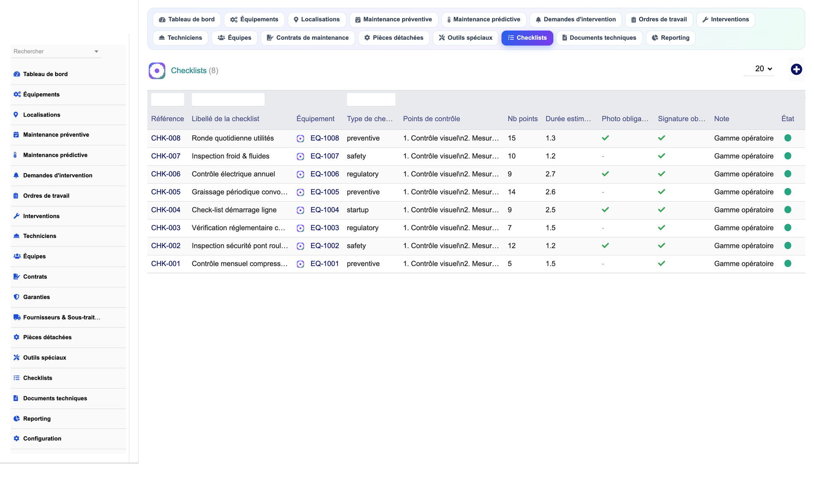814x504 pixels.
Task: Click the green État dot for CHK-004
Action: tap(788, 210)
